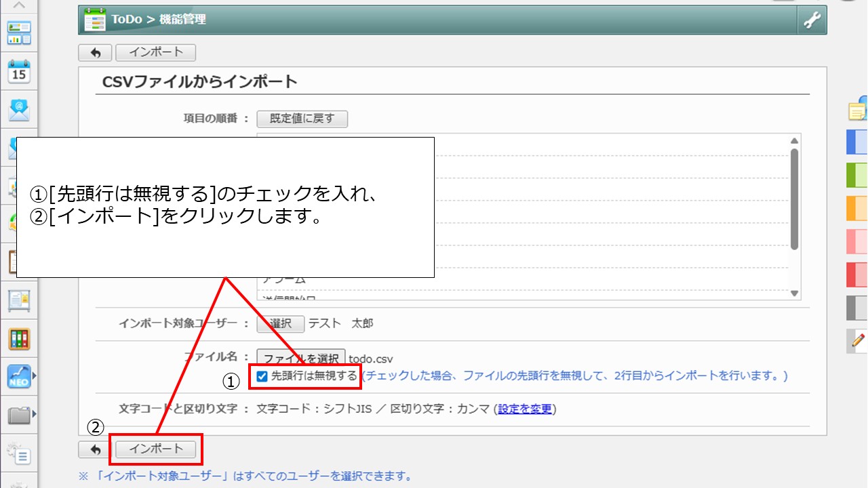Toggle the 先頭行は無視する checkbox
Image resolution: width=868 pixels, height=488 pixels.
262,376
